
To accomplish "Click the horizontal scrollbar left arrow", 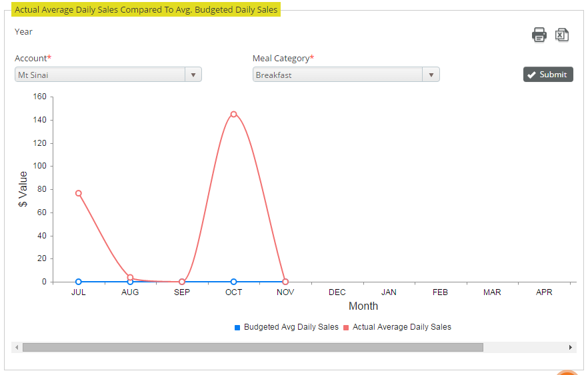I will (17, 347).
